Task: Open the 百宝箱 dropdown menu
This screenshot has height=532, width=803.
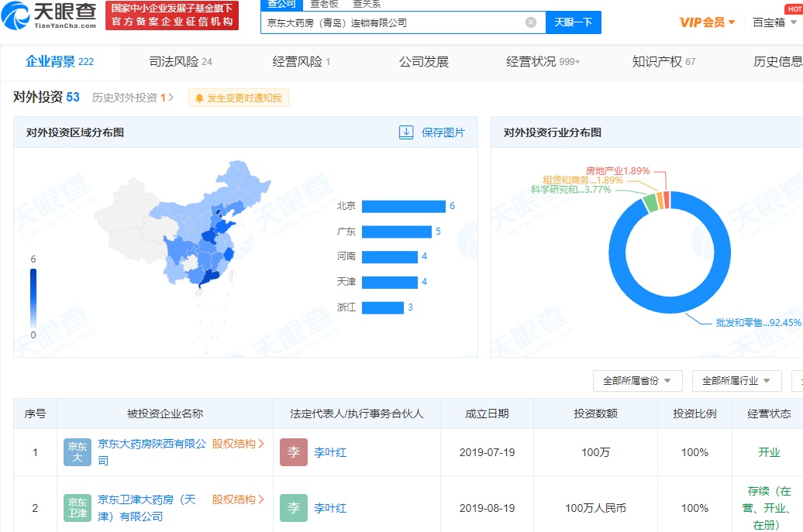Action: [775, 22]
